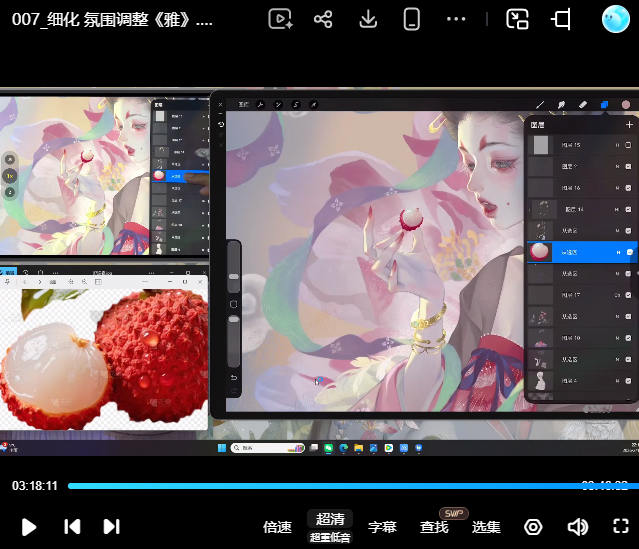Click the Procreate brush size slider
The image size is (639, 549).
click(x=234, y=267)
